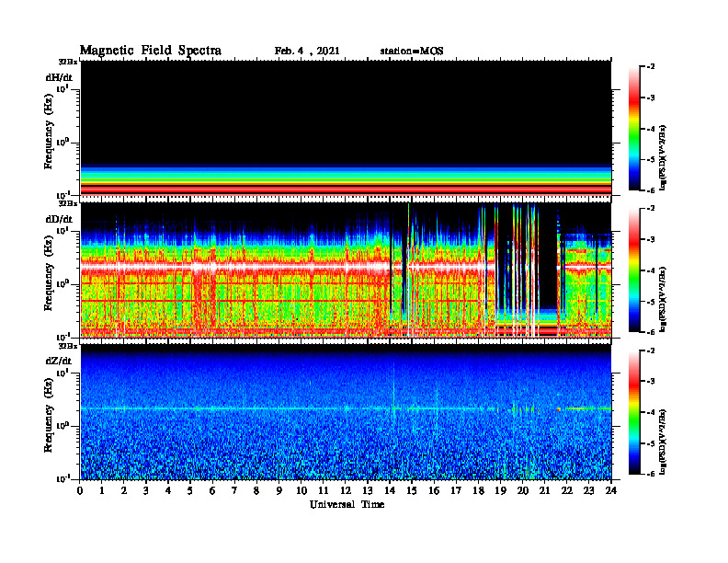Select the "Feb. 4, 2021" date text
Image resolution: width=728 pixels, height=563 pixels.
[x=307, y=52]
